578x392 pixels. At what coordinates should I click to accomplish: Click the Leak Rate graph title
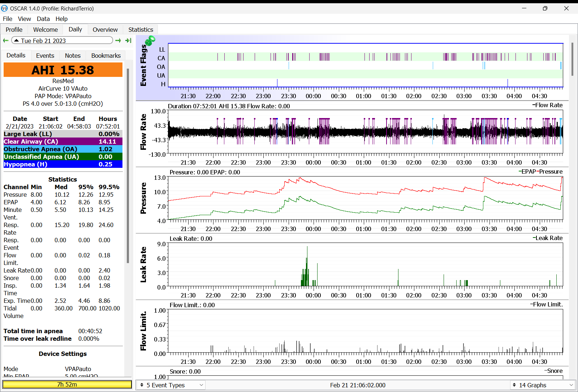click(143, 265)
